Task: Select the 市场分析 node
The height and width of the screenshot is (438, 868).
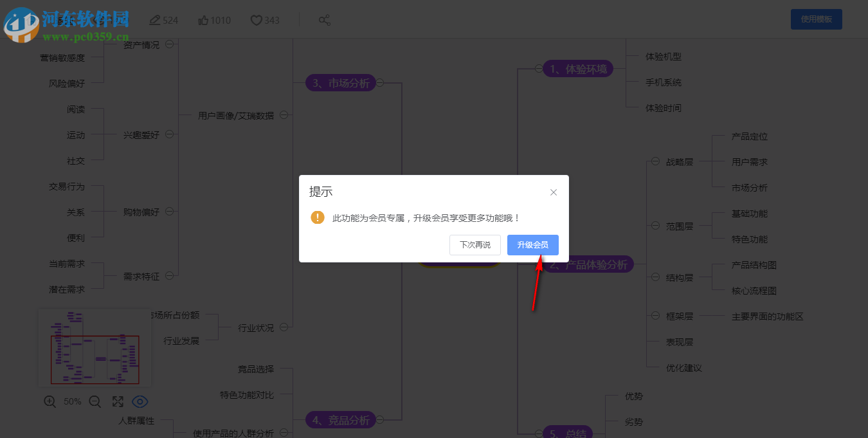Action: click(340, 82)
